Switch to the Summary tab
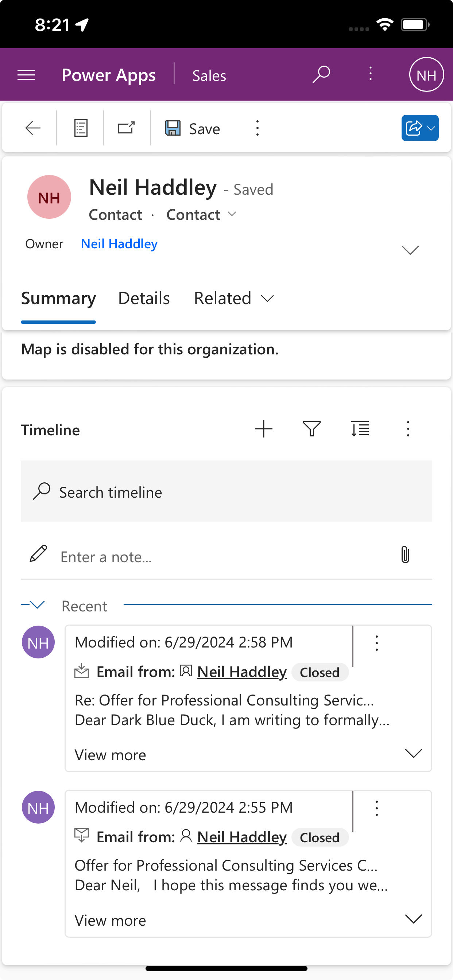This screenshot has height=980, width=453. click(x=58, y=298)
